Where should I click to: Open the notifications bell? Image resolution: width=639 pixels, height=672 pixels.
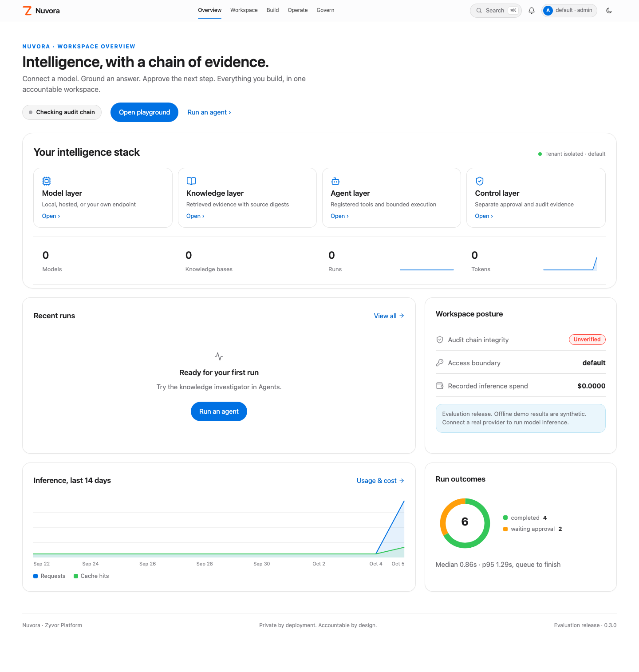pos(532,11)
